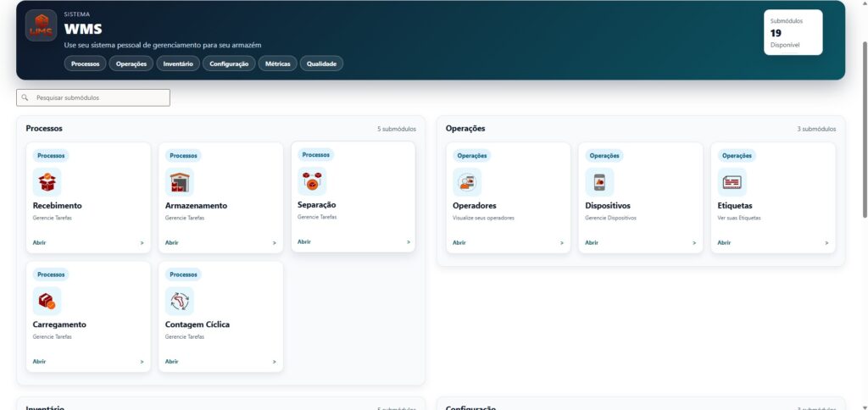Open the Carregamento package icon
This screenshot has height=410, width=868.
point(47,301)
